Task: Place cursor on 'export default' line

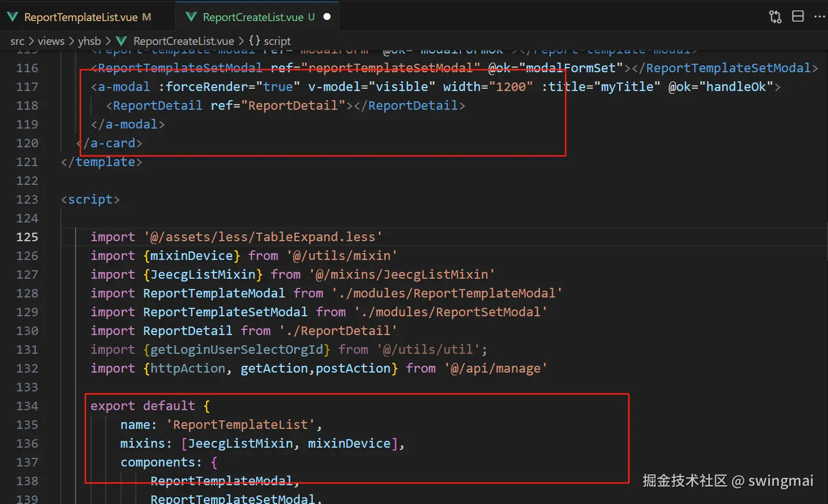Action: [x=142, y=406]
